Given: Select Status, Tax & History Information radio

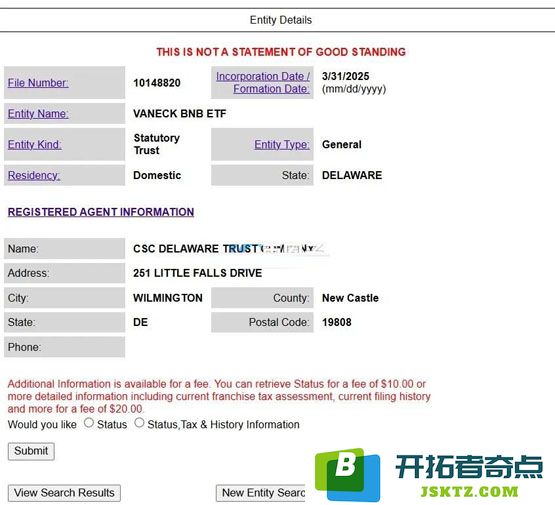Looking at the screenshot, I should (x=139, y=423).
